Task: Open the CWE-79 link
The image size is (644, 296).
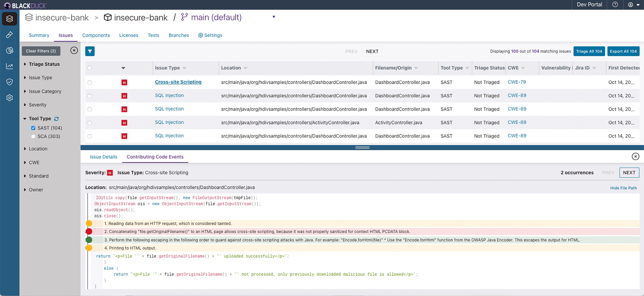Action: tap(516, 82)
